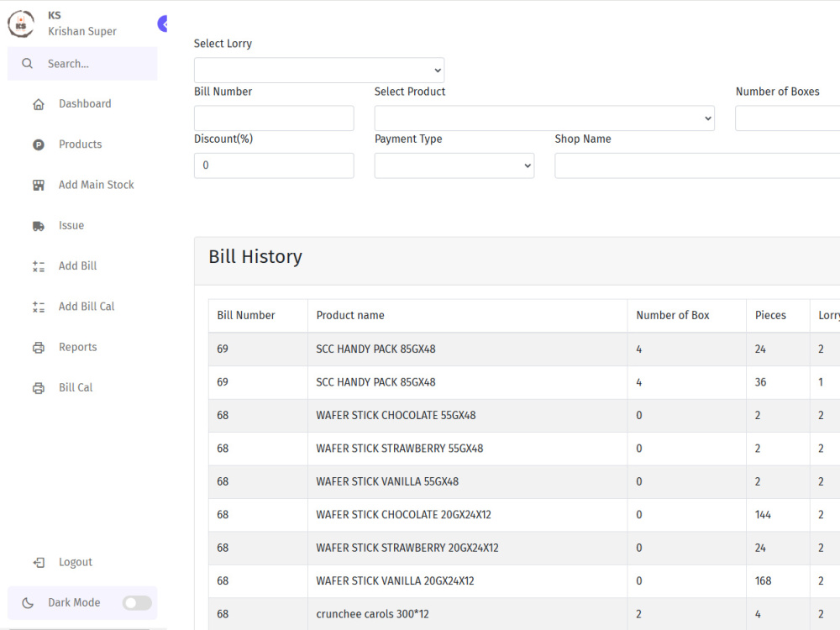Click the KS Krishan Super logo
840x630 pixels.
coord(21,24)
